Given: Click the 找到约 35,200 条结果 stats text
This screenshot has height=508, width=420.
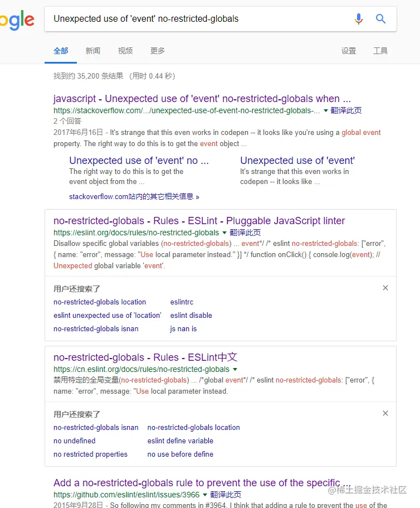Looking at the screenshot, I should click(x=114, y=76).
